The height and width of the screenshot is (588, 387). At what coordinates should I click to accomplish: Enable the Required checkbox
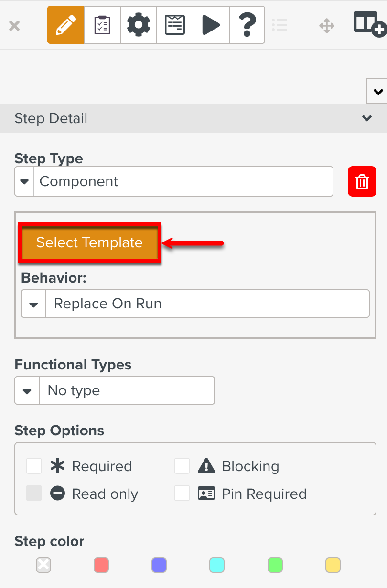tap(34, 466)
